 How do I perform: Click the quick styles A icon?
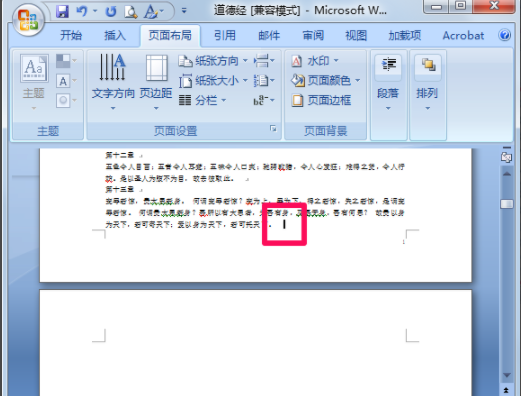tap(151, 12)
